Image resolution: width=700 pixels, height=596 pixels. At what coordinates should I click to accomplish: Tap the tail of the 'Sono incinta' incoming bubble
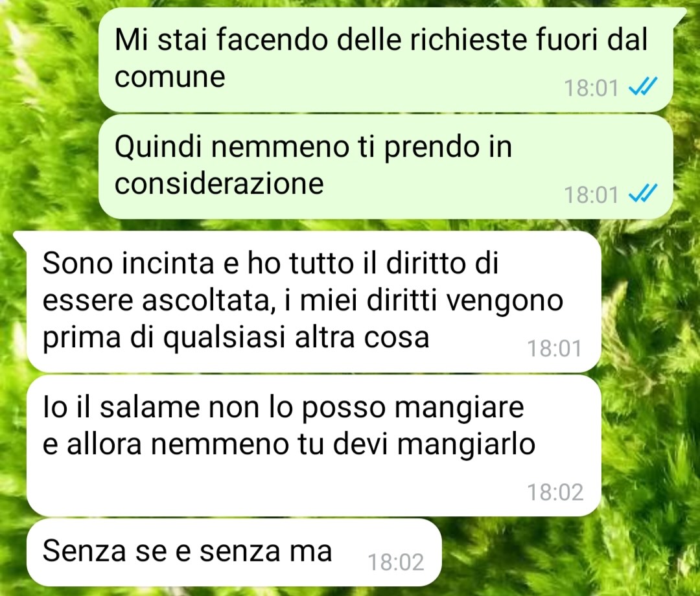click(21, 240)
